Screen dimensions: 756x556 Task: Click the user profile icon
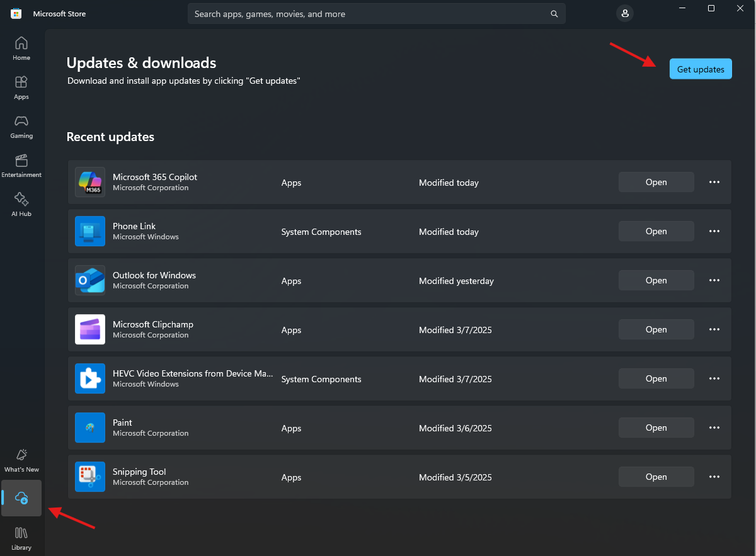[624, 13]
